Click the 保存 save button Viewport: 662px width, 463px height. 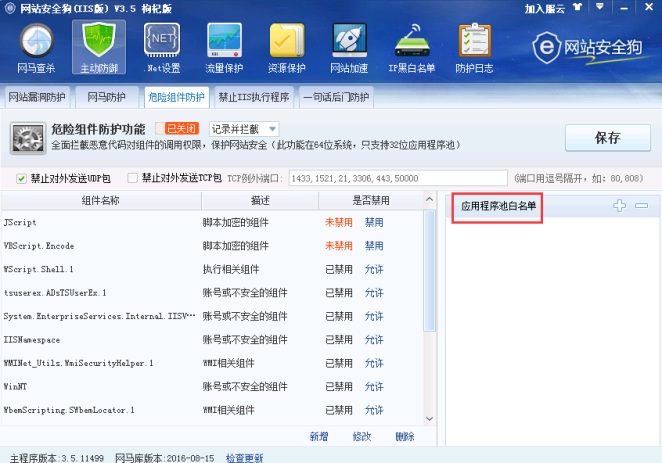[x=607, y=138]
